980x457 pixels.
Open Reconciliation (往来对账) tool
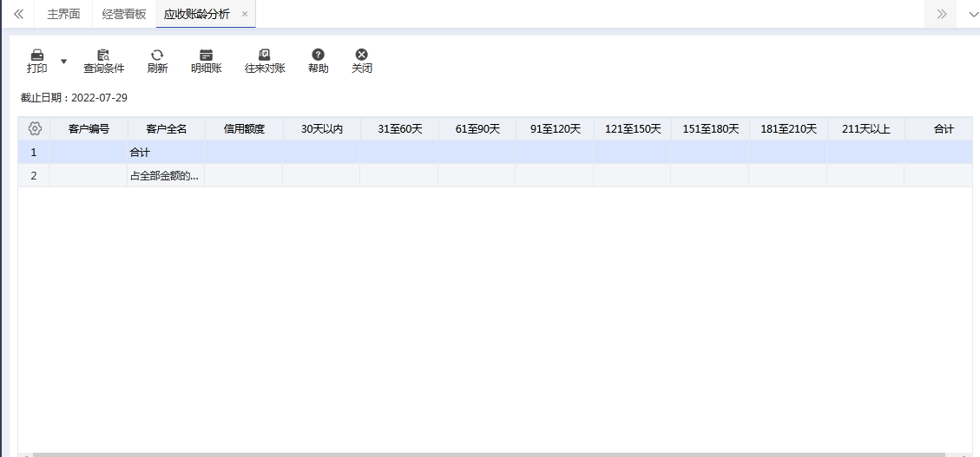tap(265, 55)
